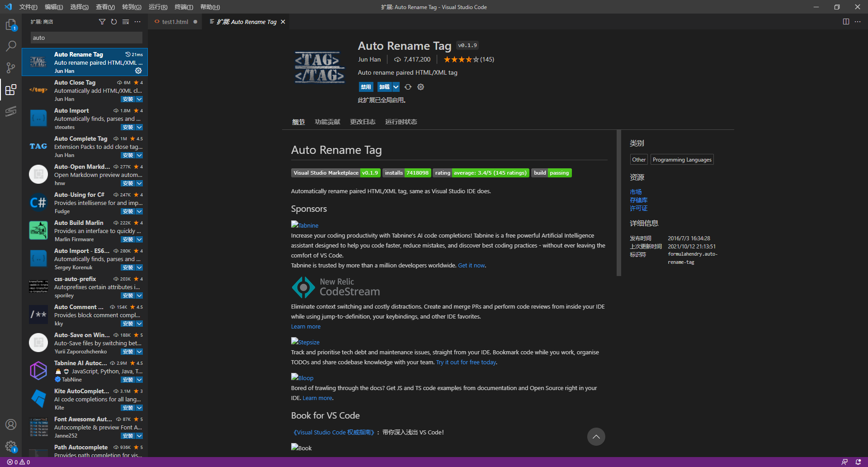Select Auto Comment Blocks extension in list
Viewport: 868px width, 467px height.
(85, 315)
